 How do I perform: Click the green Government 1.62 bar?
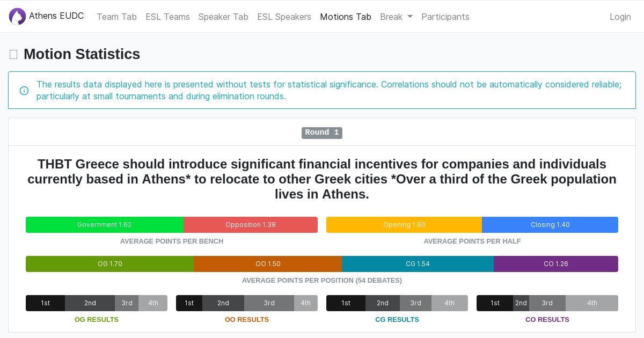pyautogui.click(x=105, y=225)
